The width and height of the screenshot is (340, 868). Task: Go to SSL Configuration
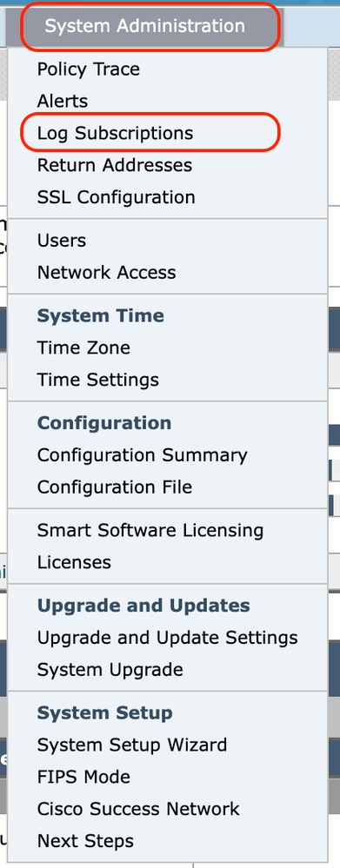[117, 197]
